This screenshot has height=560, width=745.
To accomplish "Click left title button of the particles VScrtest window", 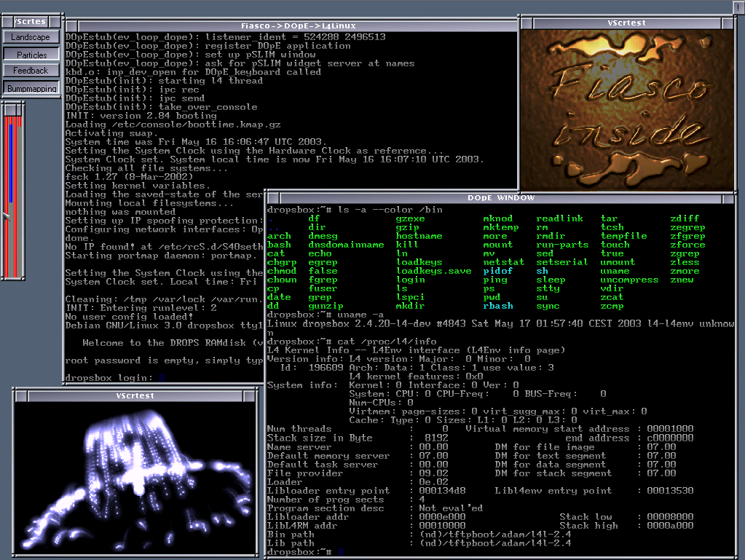I will 22,395.
